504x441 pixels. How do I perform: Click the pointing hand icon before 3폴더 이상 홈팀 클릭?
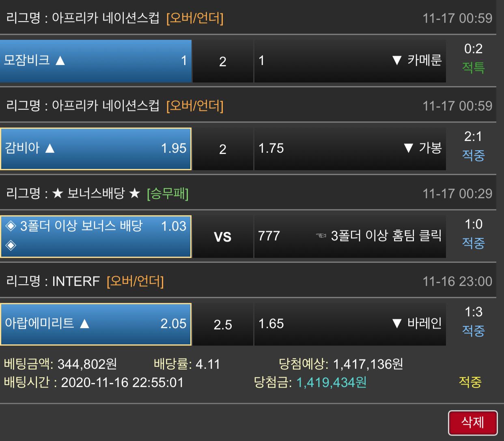pos(321,236)
